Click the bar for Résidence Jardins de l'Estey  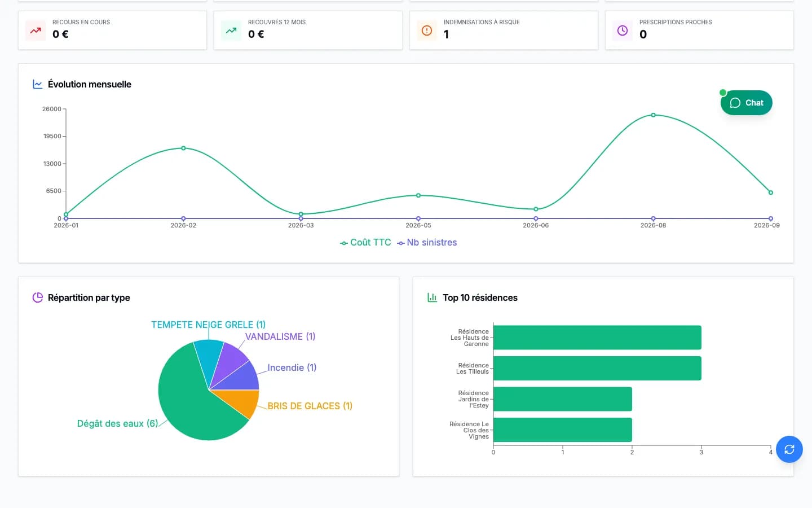pyautogui.click(x=563, y=399)
